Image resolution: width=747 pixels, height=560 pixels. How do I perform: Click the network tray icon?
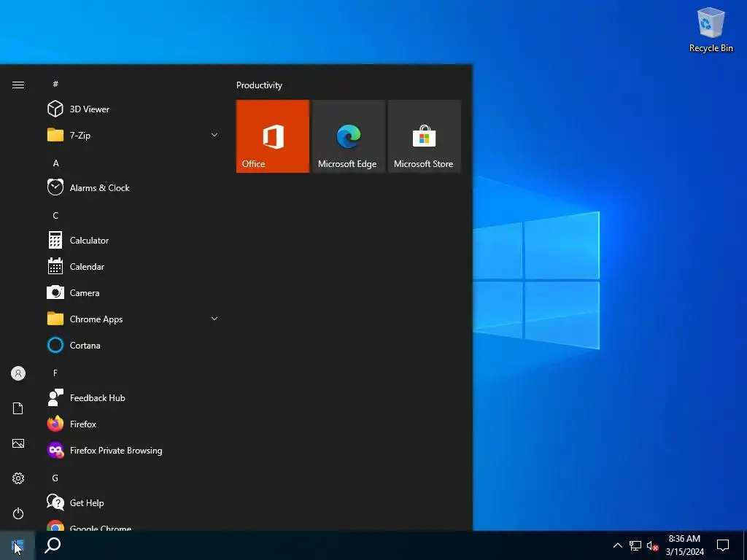635,545
